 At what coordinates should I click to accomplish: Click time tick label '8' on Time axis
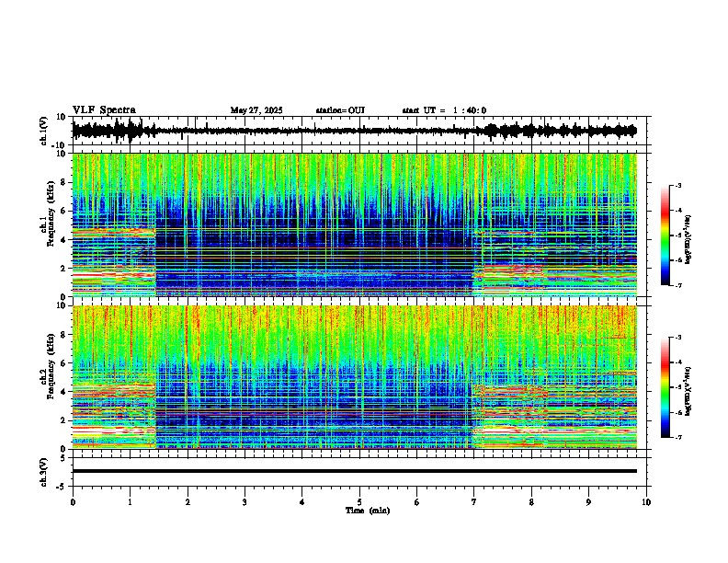tap(531, 502)
